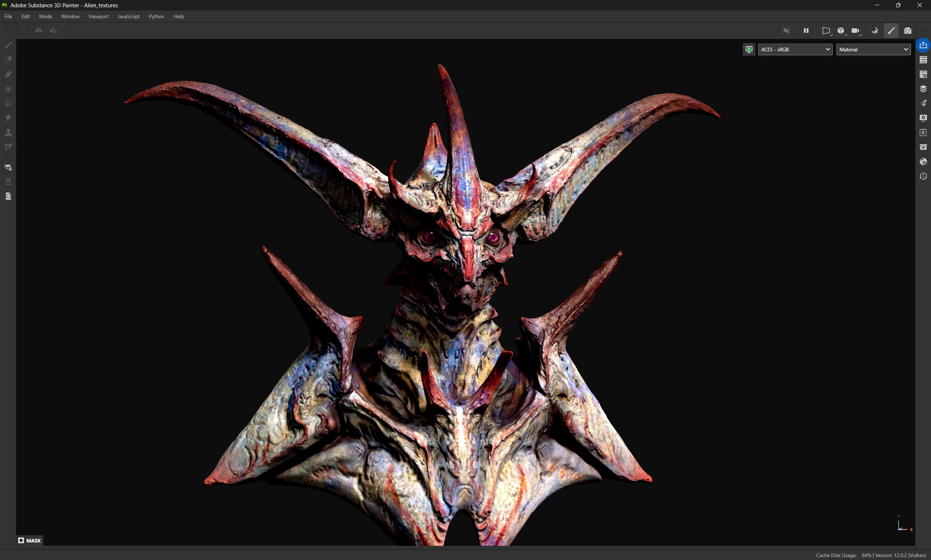Open the Symmetry settings gear icon

(x=53, y=30)
